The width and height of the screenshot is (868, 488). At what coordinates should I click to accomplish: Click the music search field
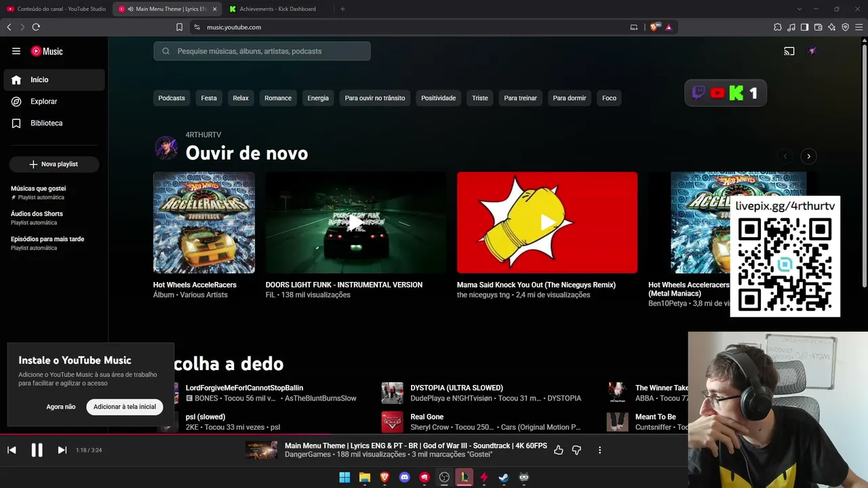point(262,51)
